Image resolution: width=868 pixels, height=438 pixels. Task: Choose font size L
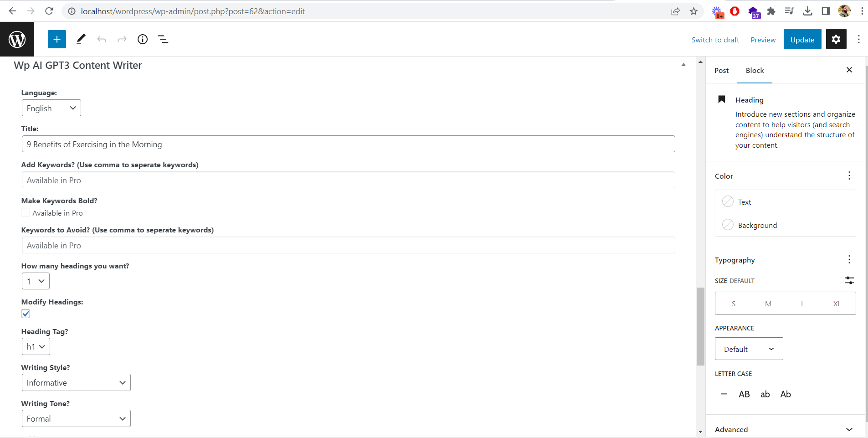click(x=803, y=304)
